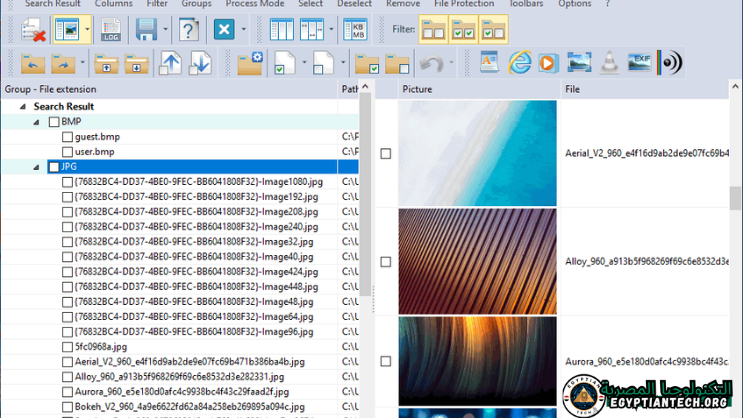Click the select folder checkmark icon
743x418 pixels.
[367, 64]
